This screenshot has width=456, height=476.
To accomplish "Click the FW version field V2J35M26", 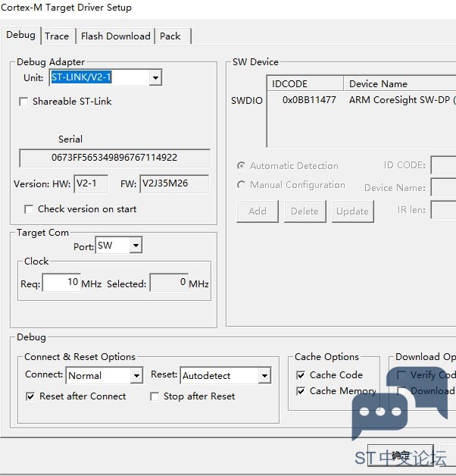I will coord(174,183).
